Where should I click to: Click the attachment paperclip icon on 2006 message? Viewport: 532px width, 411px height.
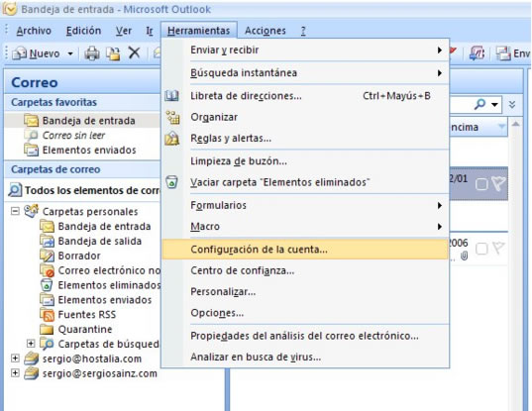click(465, 256)
